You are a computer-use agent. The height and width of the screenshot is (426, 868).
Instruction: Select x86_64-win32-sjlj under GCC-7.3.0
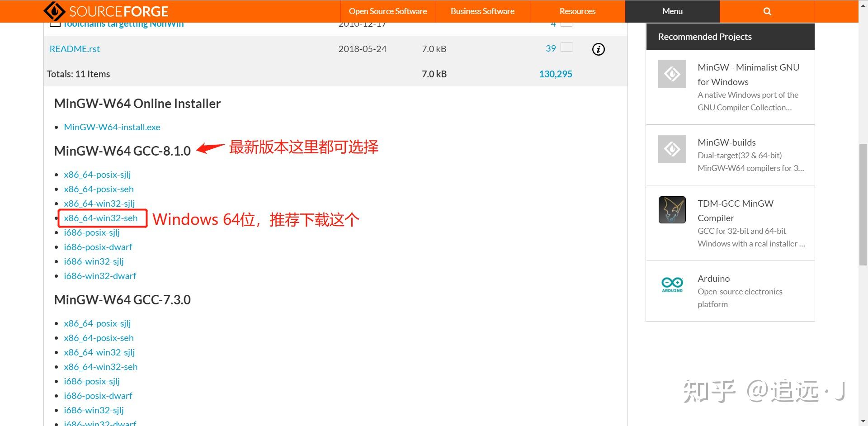tap(99, 352)
